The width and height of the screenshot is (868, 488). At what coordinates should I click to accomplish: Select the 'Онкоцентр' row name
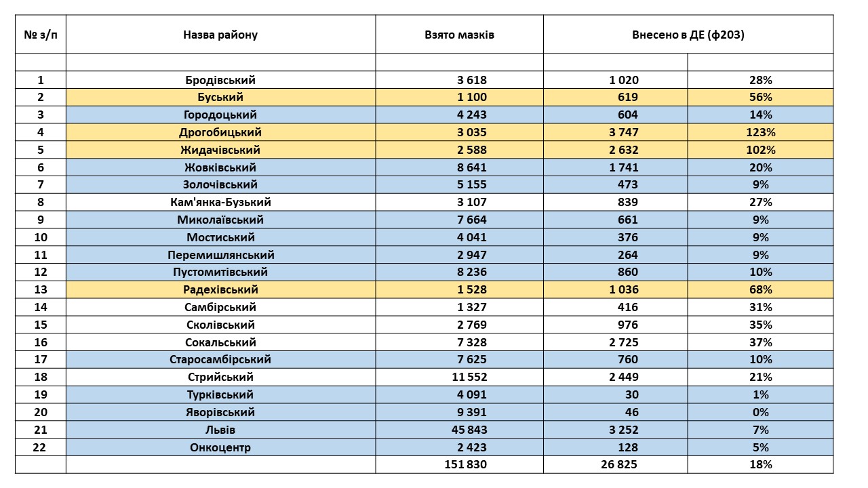pos(220,447)
